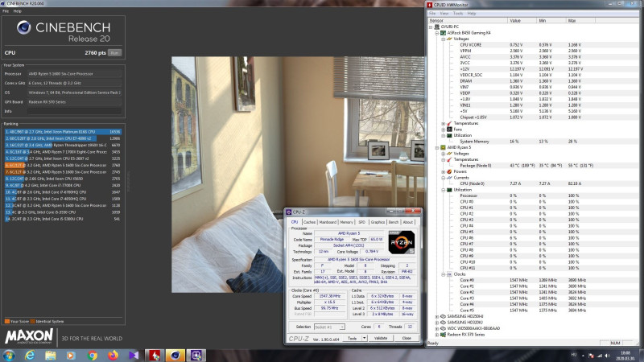Viewport: 644px width, 362px height.
Task: Open Windows Explorer folder taskbar icon
Action: (x=51, y=356)
